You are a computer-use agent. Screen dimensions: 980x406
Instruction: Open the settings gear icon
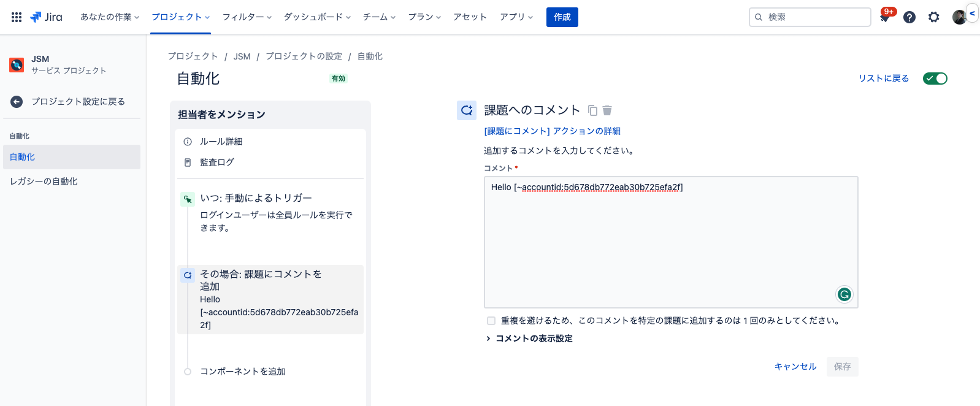(x=934, y=17)
